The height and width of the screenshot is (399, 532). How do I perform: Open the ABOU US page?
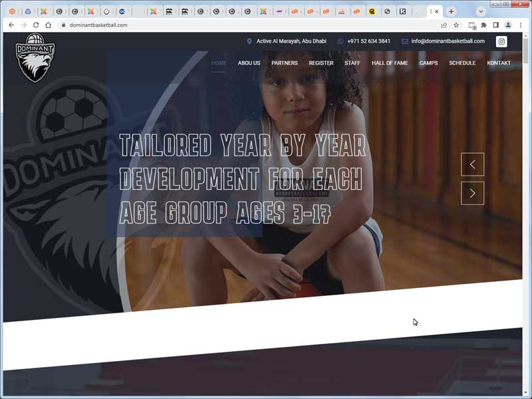coord(249,63)
